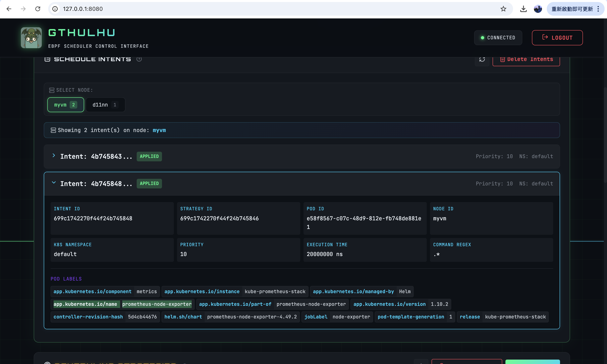Image resolution: width=607 pixels, height=364 pixels.
Task: Click the Gthulhu mascot logo
Action: click(x=31, y=38)
